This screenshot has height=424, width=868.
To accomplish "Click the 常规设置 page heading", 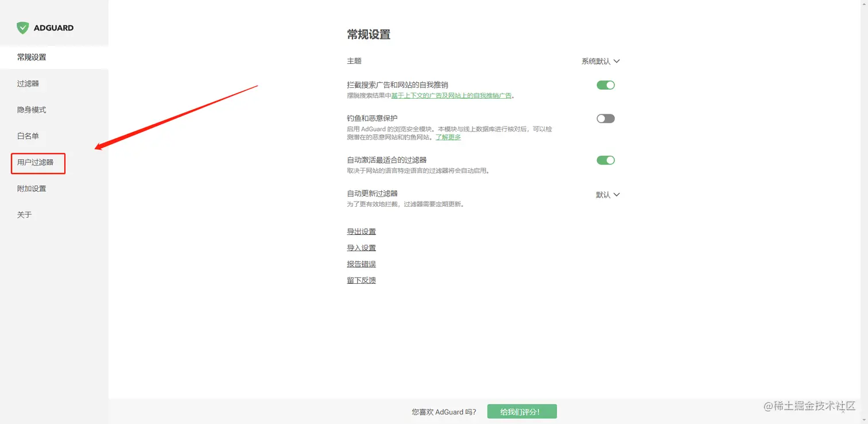I will click(x=369, y=34).
